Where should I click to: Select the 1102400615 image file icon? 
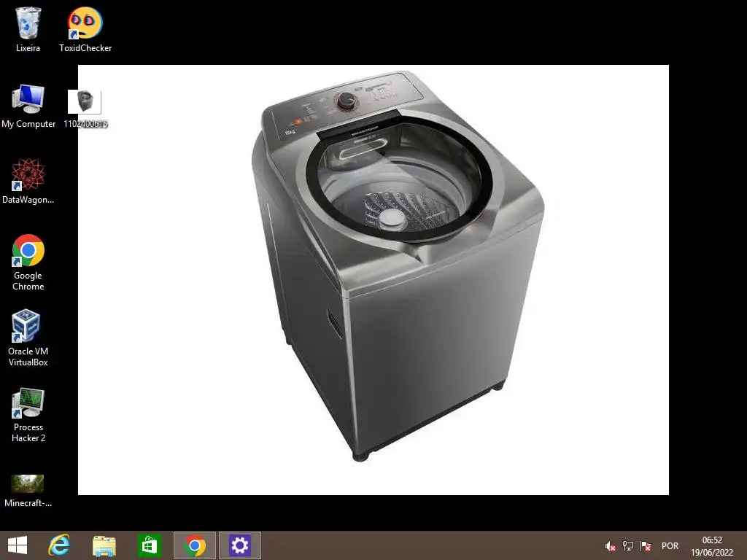[x=85, y=109]
